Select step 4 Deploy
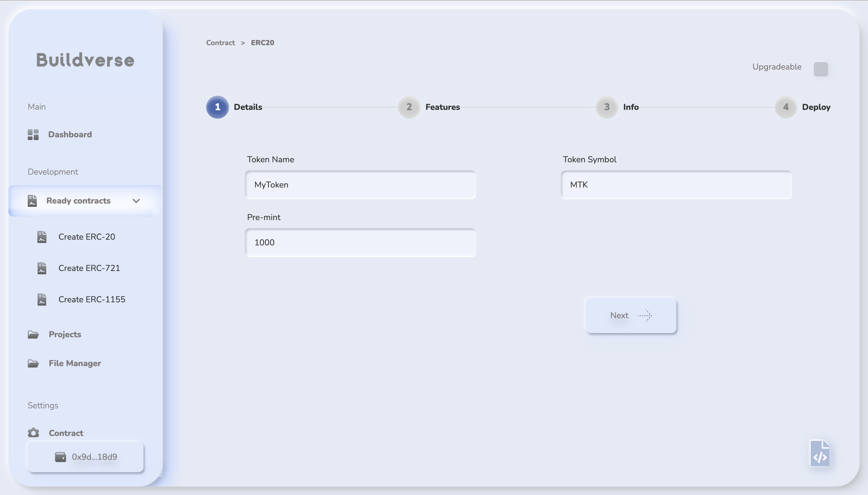Image resolution: width=868 pixels, height=495 pixels. (785, 107)
